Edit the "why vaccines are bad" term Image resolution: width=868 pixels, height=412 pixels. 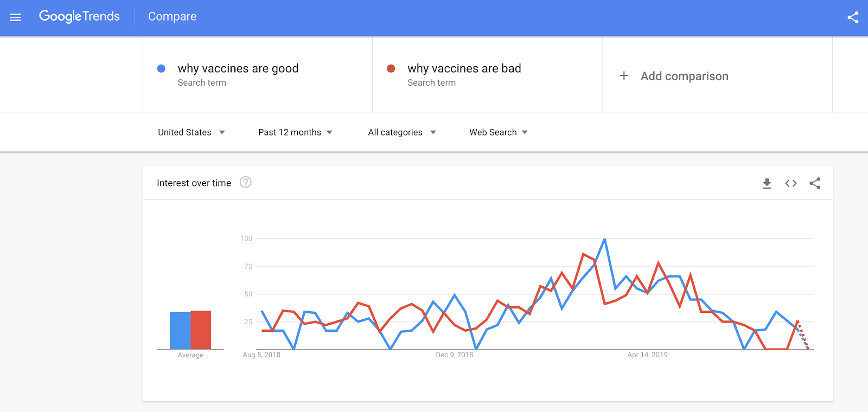464,68
